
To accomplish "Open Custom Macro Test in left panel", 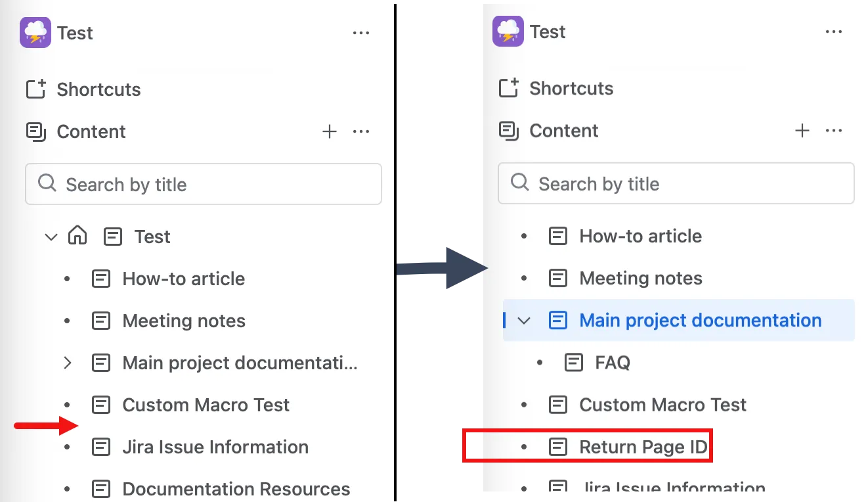I will [x=206, y=405].
